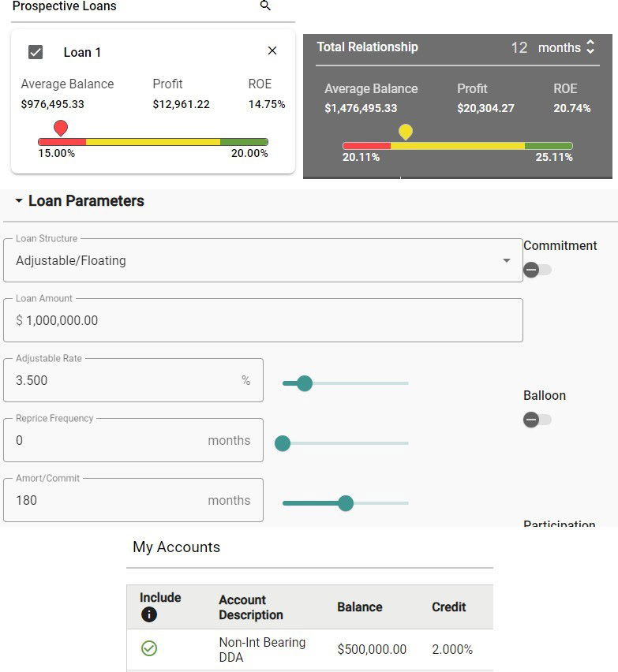Click the Balance column header
Viewport: 618px width, 672px height.
[x=359, y=607]
